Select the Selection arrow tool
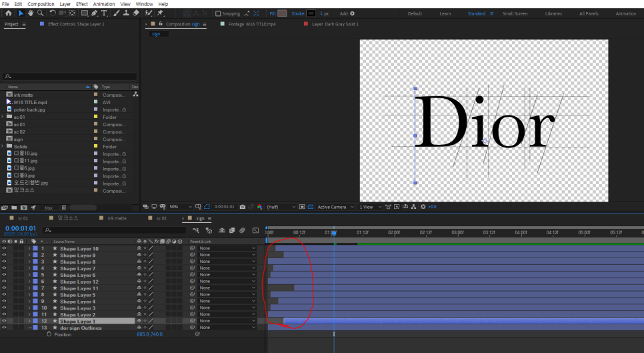 coord(21,13)
